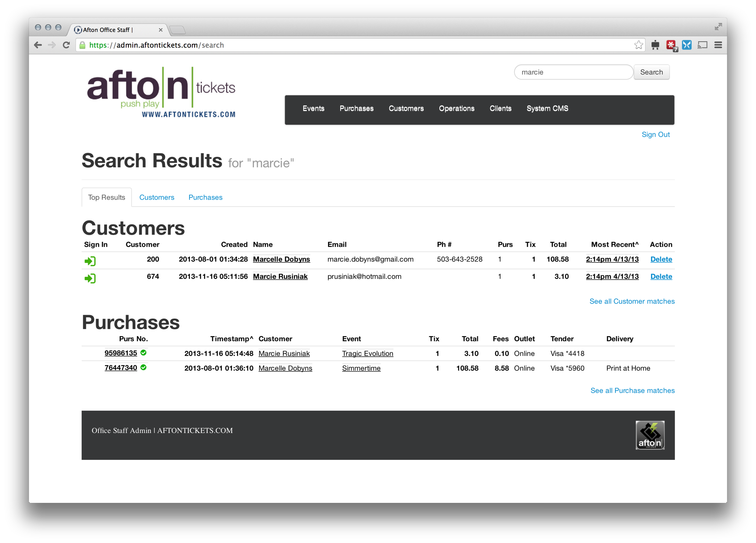Click the Afton logo in footer
The width and height of the screenshot is (756, 543).
650,435
